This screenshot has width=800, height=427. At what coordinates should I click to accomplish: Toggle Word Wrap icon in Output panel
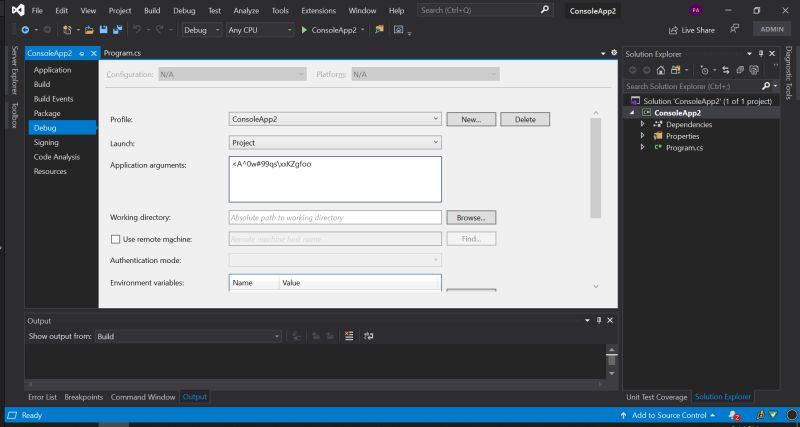(x=369, y=336)
